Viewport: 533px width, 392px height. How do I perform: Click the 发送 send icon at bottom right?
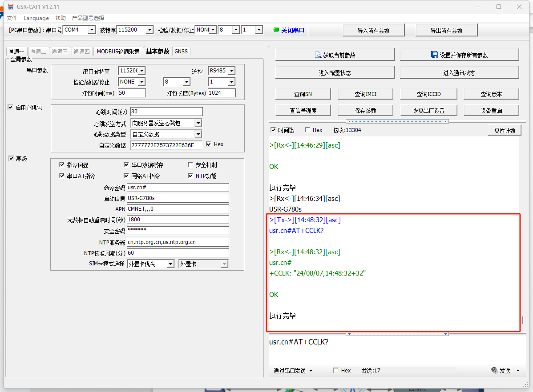494,370
